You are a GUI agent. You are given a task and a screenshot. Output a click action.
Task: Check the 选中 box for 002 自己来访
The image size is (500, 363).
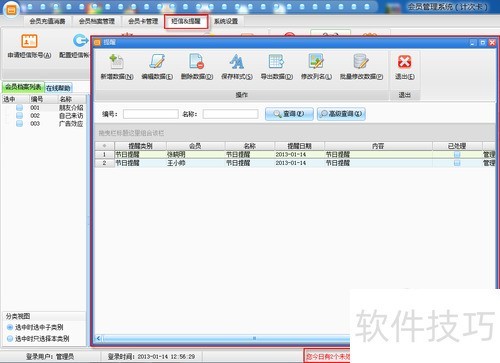(19, 116)
